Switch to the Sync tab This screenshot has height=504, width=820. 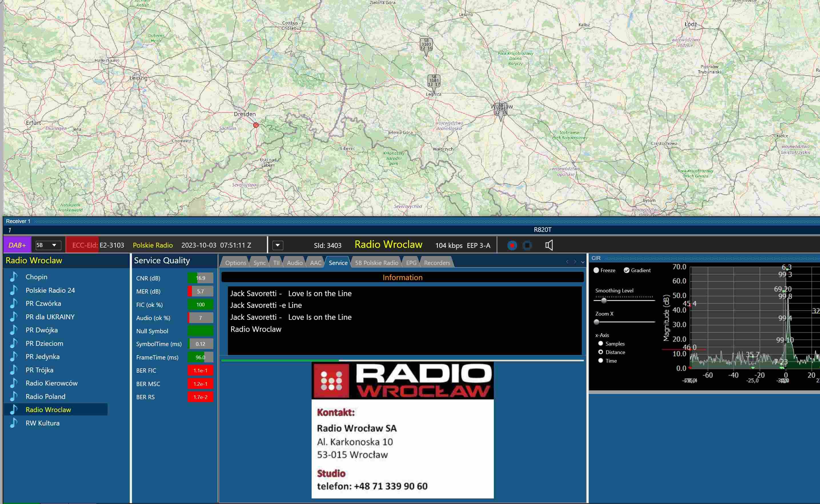[x=259, y=263]
